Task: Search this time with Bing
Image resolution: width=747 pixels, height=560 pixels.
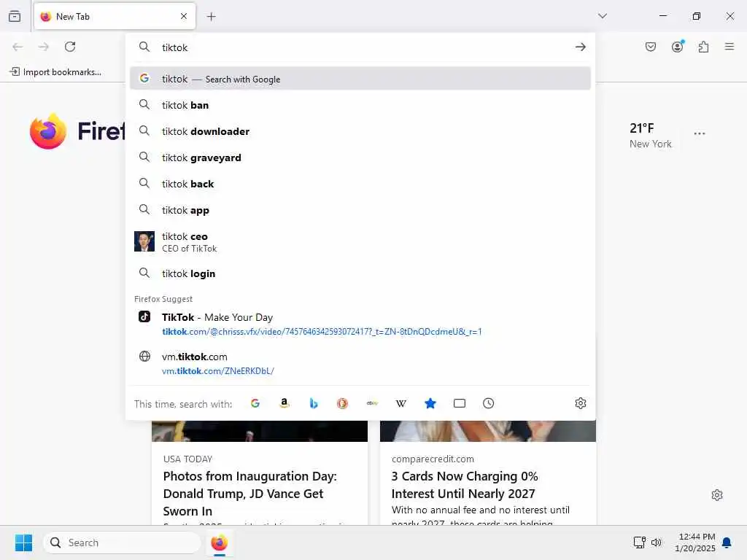Action: click(314, 403)
